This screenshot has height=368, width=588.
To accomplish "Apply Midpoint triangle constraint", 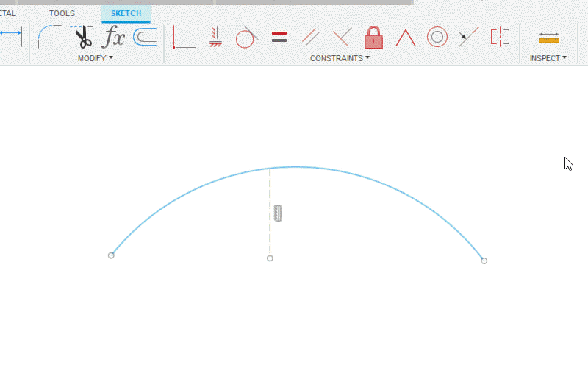I will click(406, 38).
